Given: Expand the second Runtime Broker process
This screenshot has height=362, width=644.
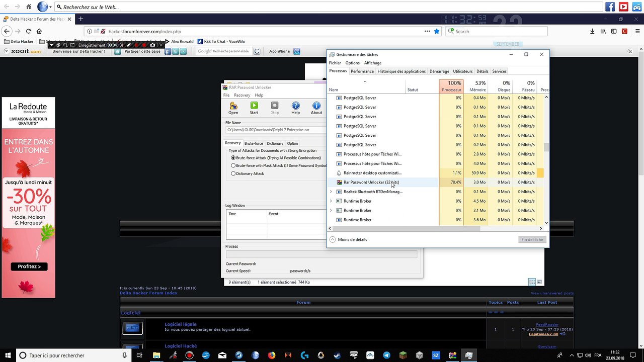Looking at the screenshot, I should click(331, 211).
